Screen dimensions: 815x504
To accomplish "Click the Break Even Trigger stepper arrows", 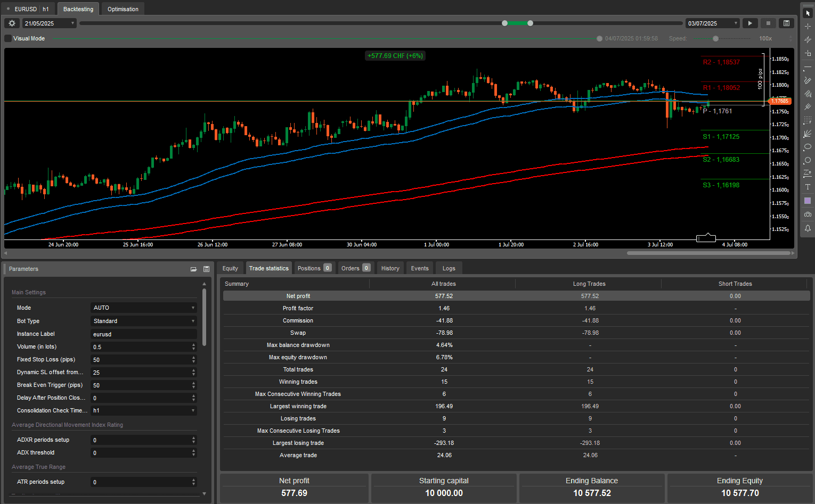I will [x=193, y=385].
